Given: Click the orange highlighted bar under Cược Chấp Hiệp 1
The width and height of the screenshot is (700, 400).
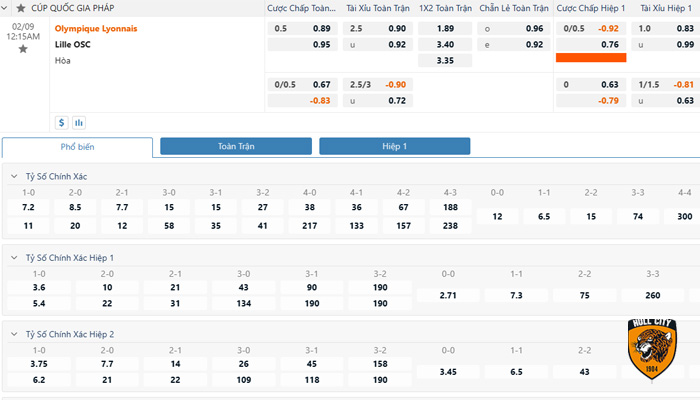Looking at the screenshot, I should 591,58.
